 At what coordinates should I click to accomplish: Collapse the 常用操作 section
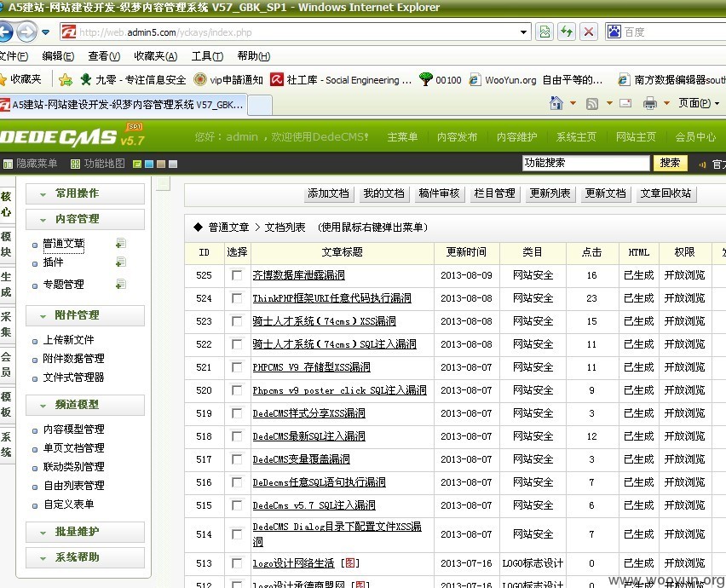point(85,193)
